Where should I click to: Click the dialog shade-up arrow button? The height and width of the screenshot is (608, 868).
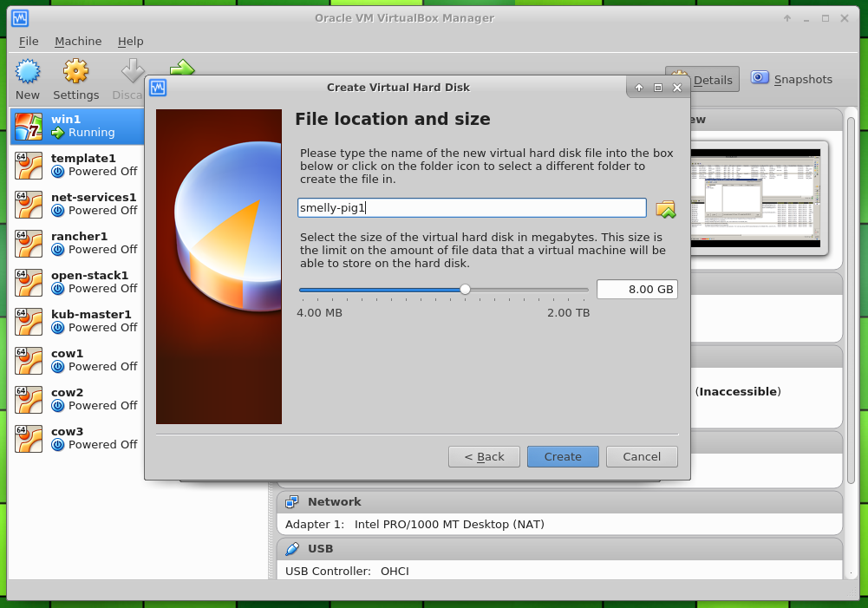coord(639,88)
